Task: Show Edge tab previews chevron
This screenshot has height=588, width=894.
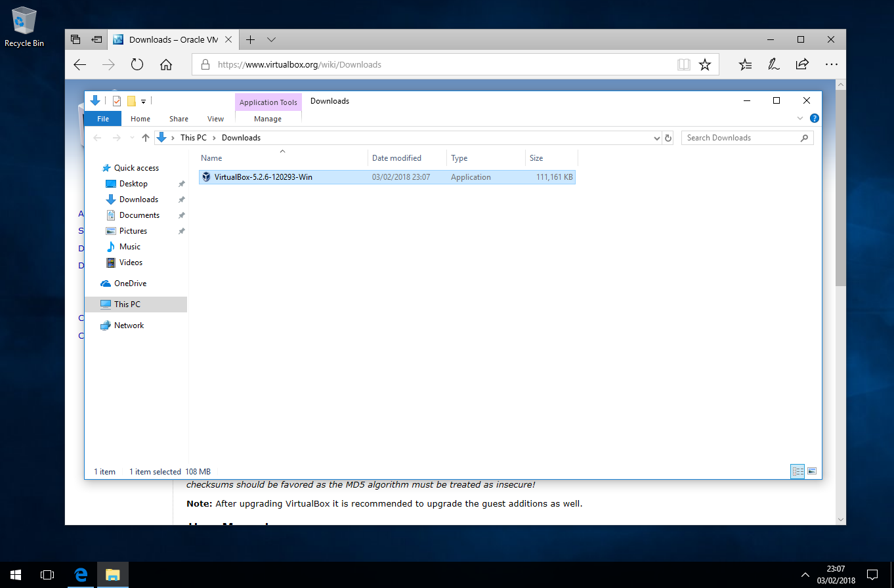Action: [x=271, y=39]
